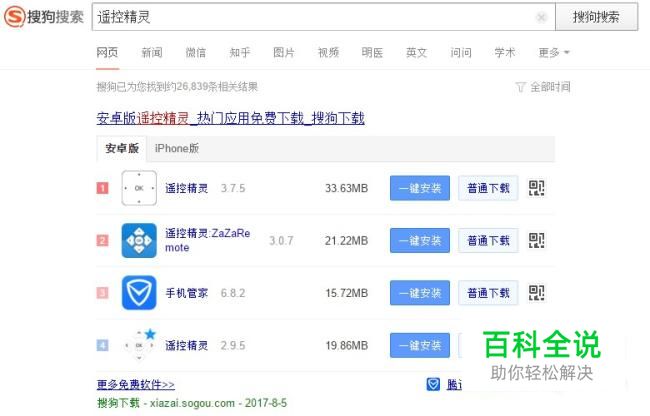Click 一键安装 for 遥控精灵 2.9.5
Viewport: 650px width, 416px height.
(x=420, y=345)
